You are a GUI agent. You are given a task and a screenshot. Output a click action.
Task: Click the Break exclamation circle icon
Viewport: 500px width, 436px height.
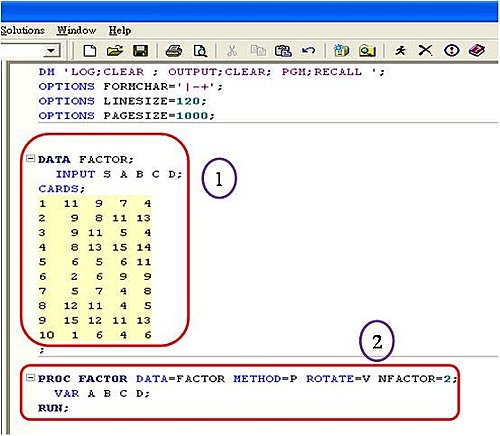[x=452, y=51]
